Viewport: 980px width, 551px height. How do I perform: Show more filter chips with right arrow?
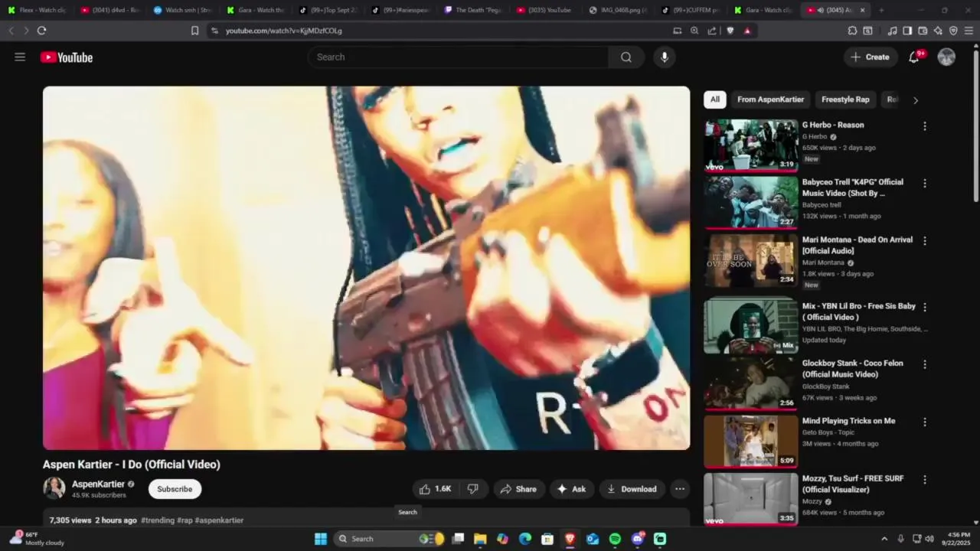point(915,100)
